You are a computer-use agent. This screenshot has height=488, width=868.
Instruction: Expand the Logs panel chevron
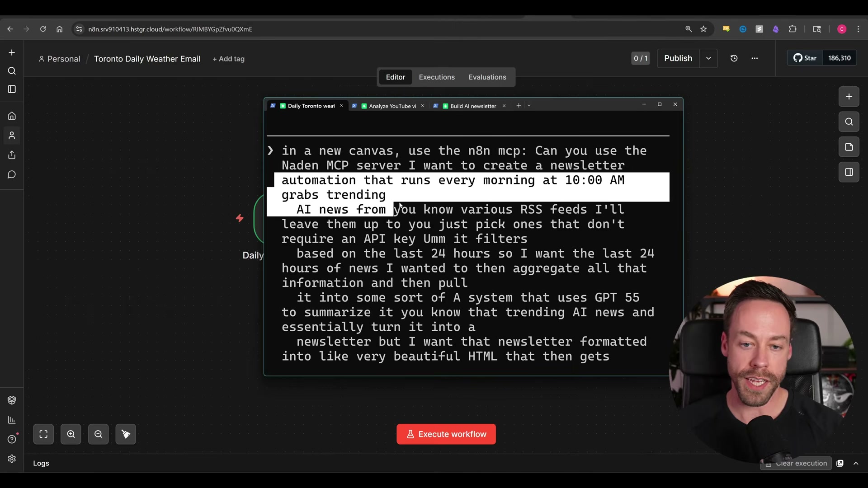(856, 463)
